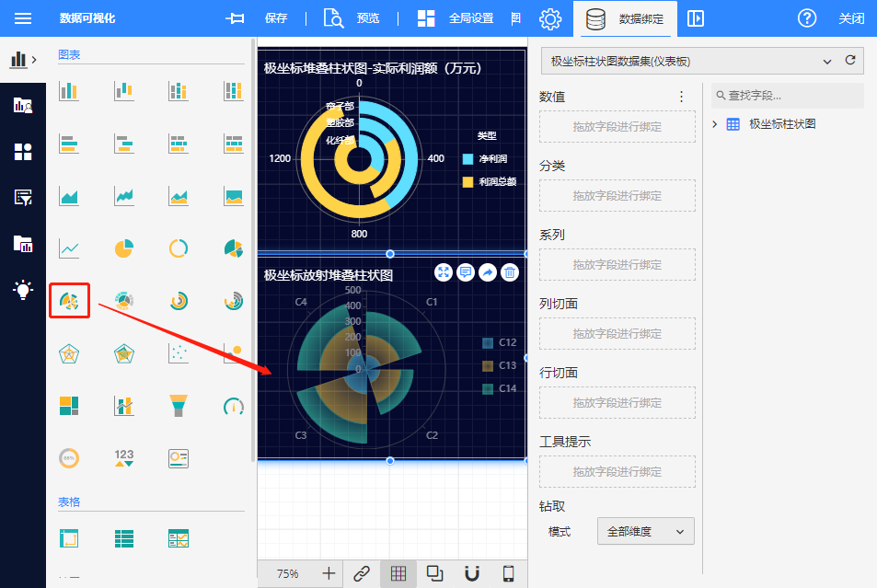This screenshot has height=588, width=877.
Task: Pick the funnel chart icon
Action: [179, 405]
